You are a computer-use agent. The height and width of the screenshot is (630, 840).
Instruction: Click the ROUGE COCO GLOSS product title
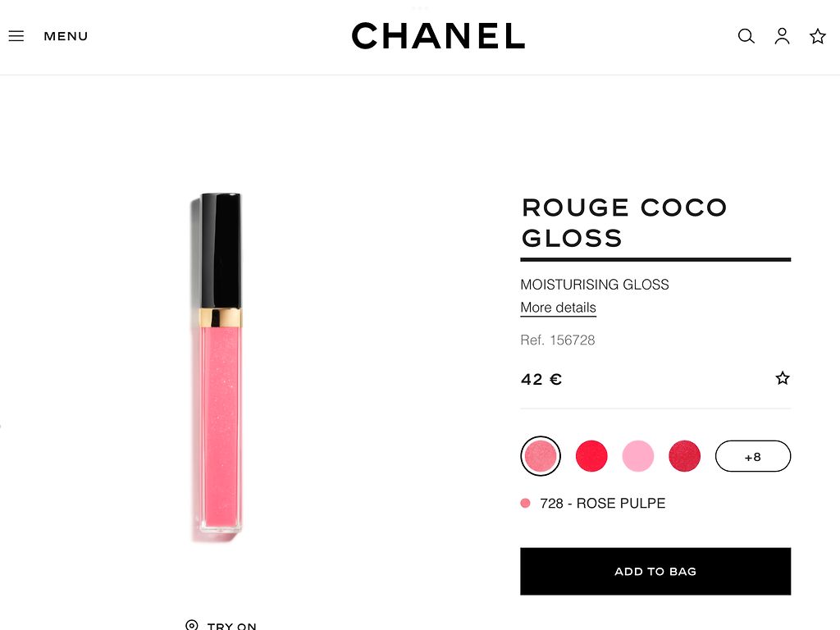coord(624,222)
